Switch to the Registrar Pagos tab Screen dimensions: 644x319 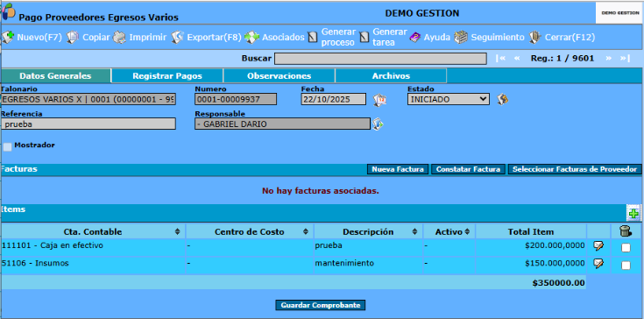coord(167,76)
